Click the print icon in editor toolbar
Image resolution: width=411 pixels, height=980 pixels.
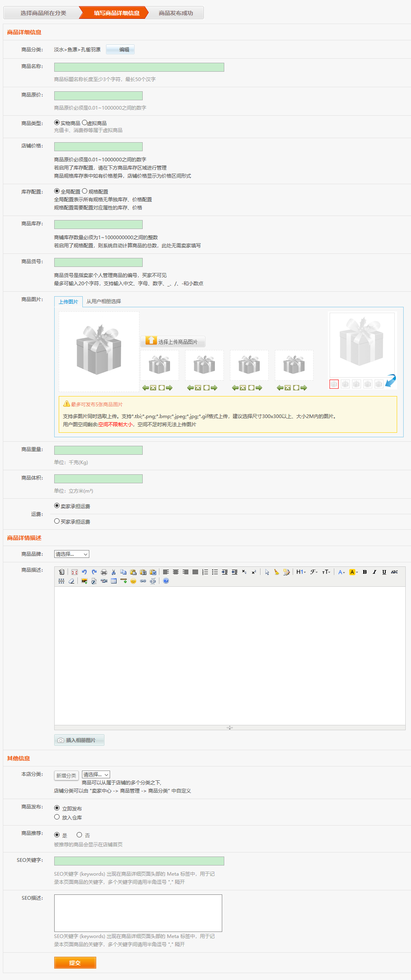104,572
